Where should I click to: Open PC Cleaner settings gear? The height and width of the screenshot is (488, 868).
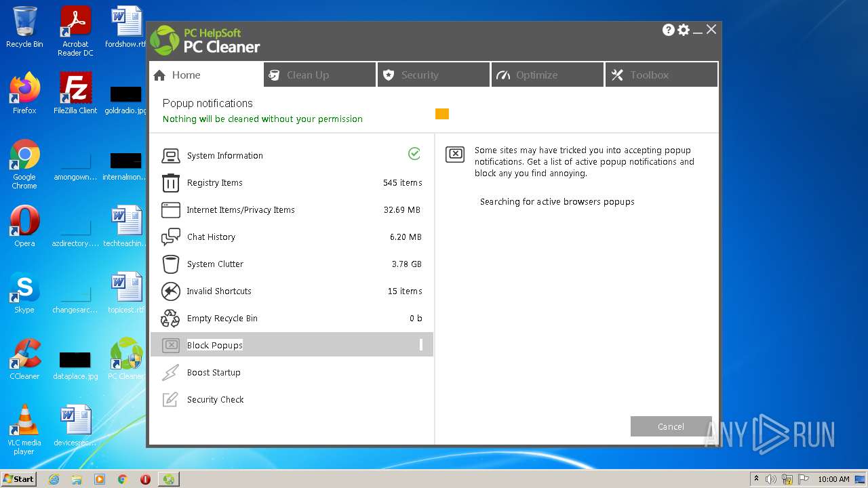click(x=684, y=30)
